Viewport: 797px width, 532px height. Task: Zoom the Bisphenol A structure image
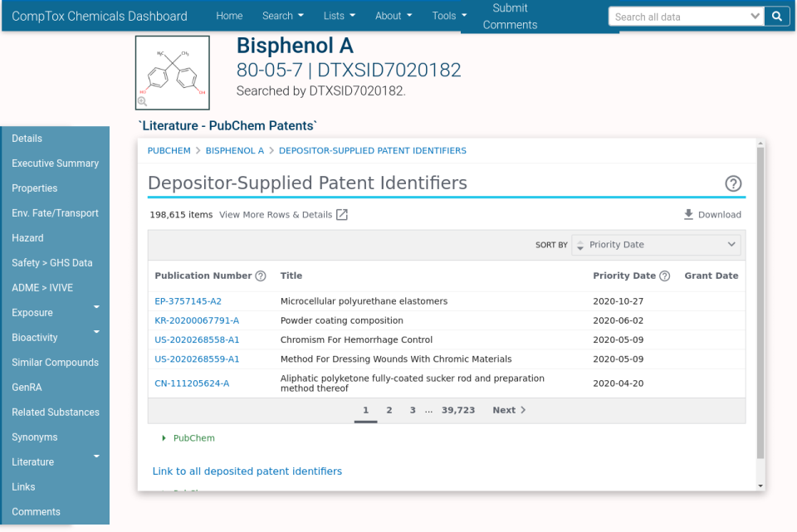click(142, 101)
